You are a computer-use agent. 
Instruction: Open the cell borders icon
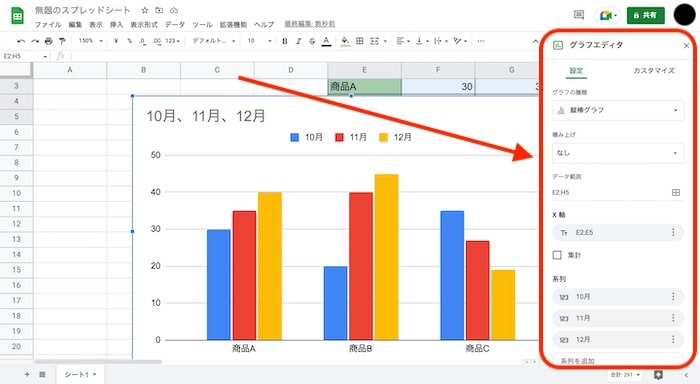[x=359, y=41]
